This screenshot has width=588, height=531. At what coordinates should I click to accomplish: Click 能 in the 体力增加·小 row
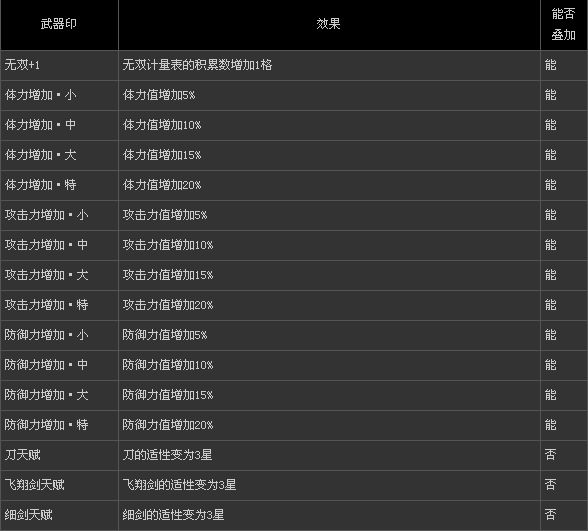point(550,95)
